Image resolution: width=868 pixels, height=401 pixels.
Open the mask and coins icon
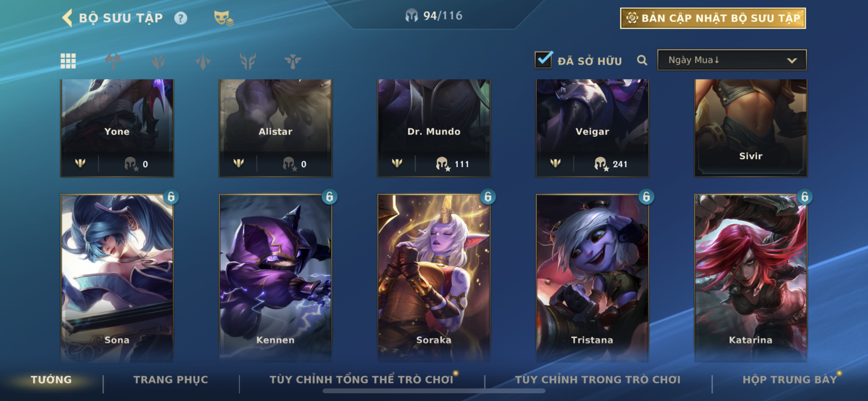[223, 18]
